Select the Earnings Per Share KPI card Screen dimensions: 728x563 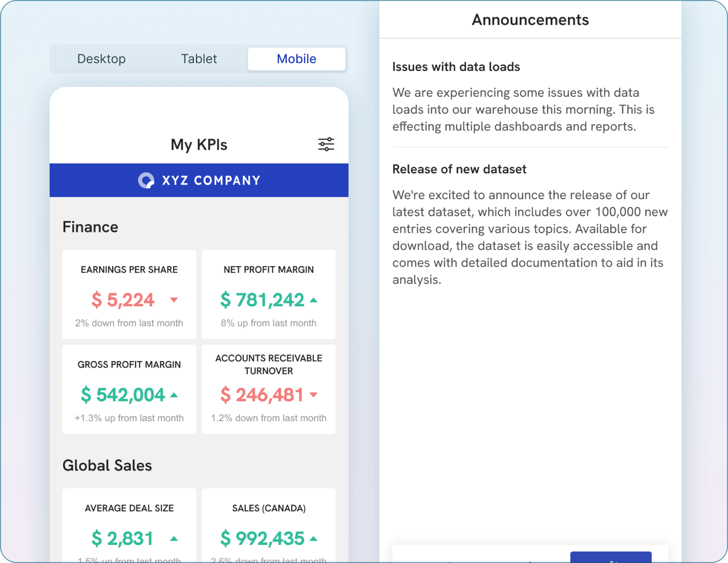129,294
